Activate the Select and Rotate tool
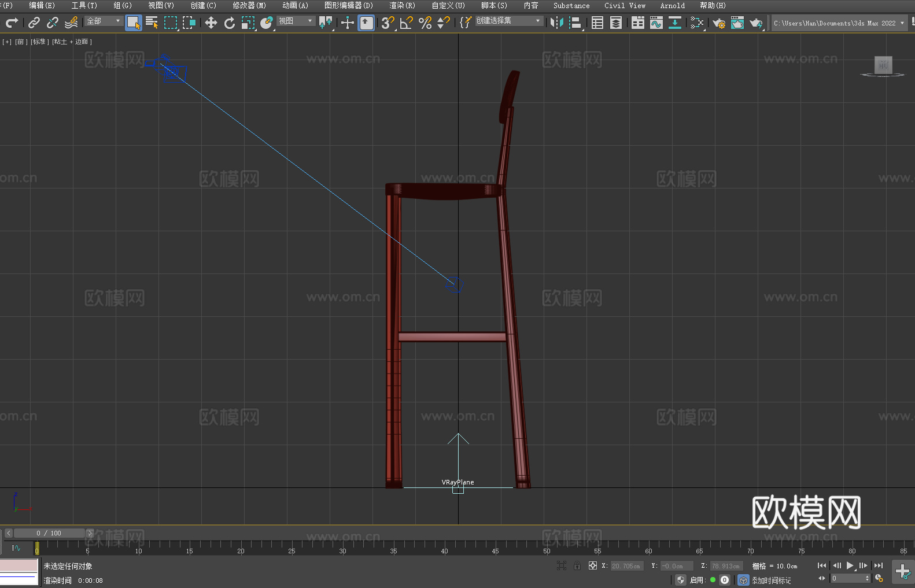915x588 pixels. 230,23
